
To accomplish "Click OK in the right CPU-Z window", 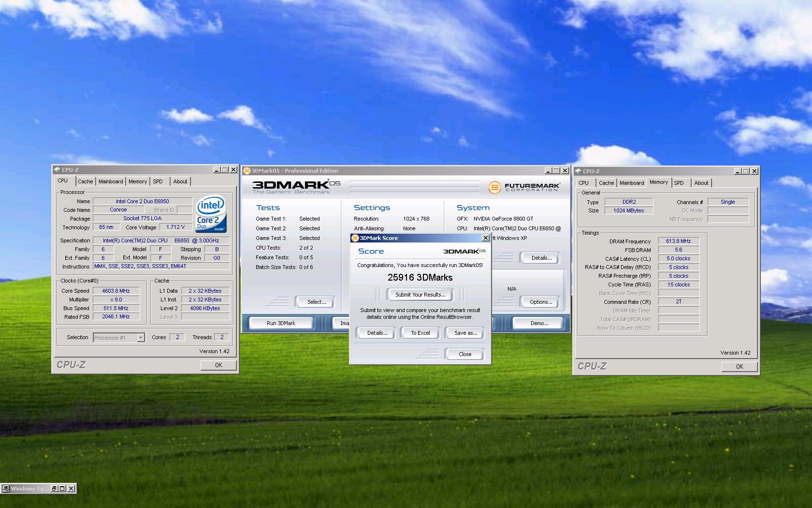I will (x=739, y=367).
